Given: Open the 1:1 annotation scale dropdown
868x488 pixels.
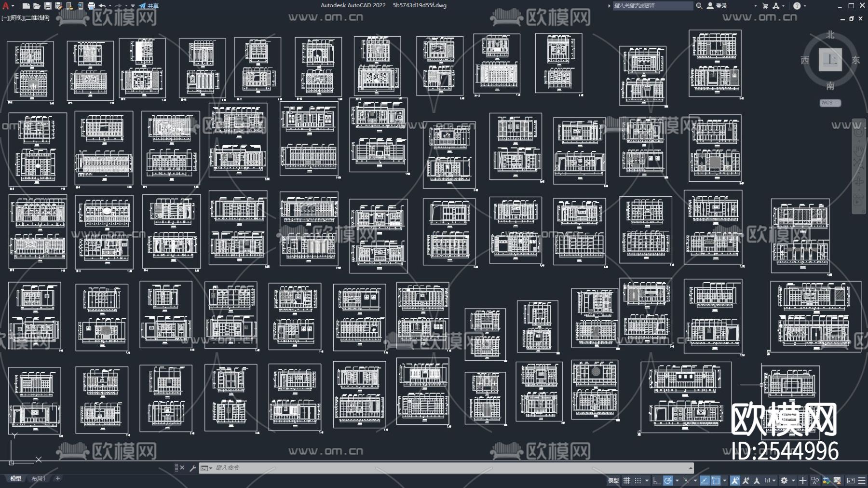Looking at the screenshot, I should coord(770,480).
